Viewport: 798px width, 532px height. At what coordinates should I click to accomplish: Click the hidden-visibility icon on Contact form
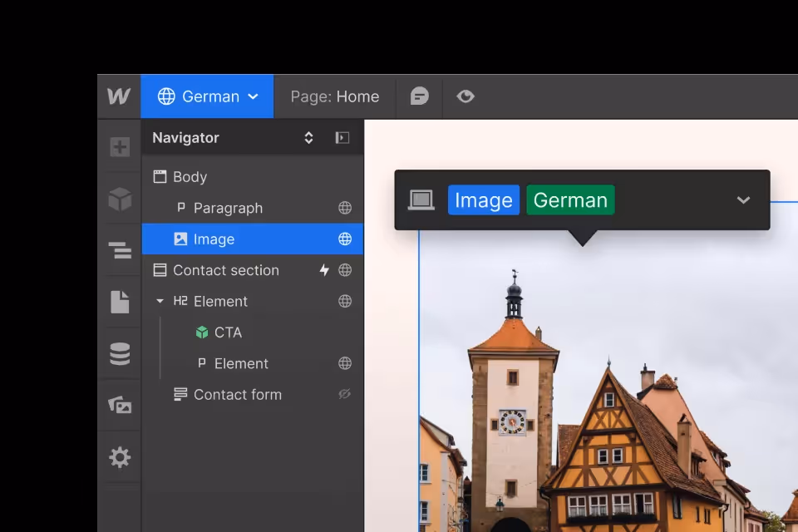tap(344, 394)
